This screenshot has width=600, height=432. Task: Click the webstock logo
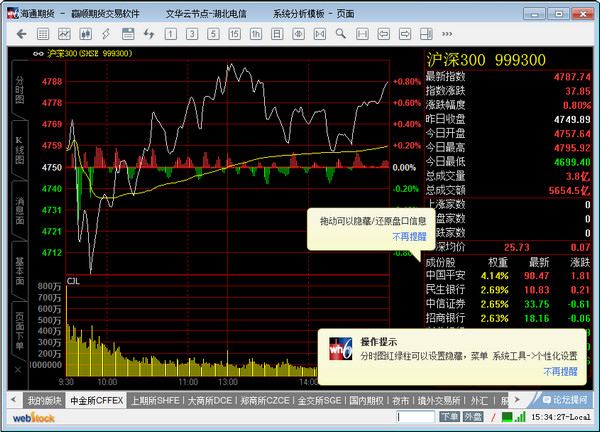click(x=34, y=417)
